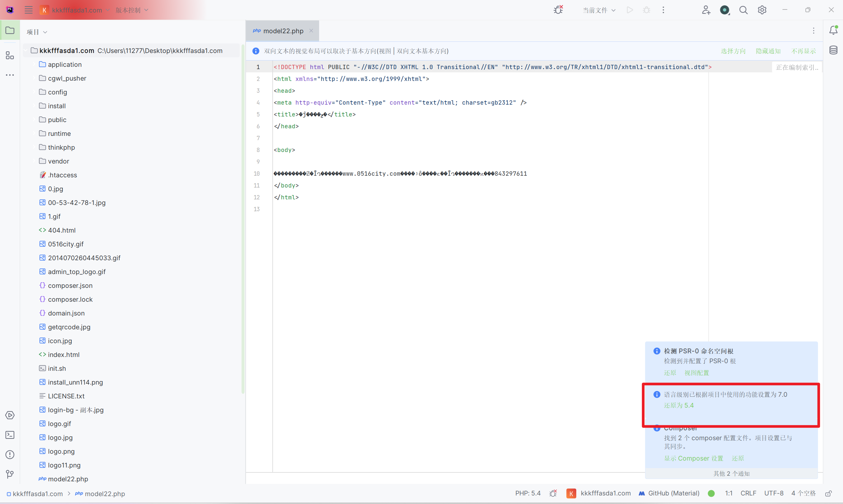The height and width of the screenshot is (504, 843).
Task: Click 4 个空格 indent widget
Action: (803, 493)
